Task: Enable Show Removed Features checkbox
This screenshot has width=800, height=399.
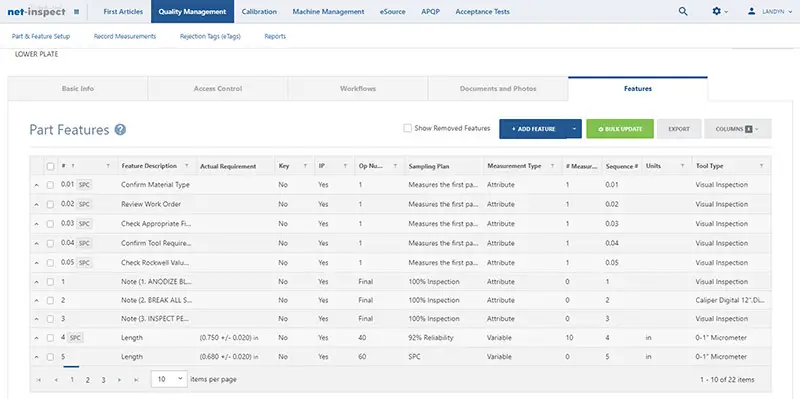Action: [x=408, y=129]
